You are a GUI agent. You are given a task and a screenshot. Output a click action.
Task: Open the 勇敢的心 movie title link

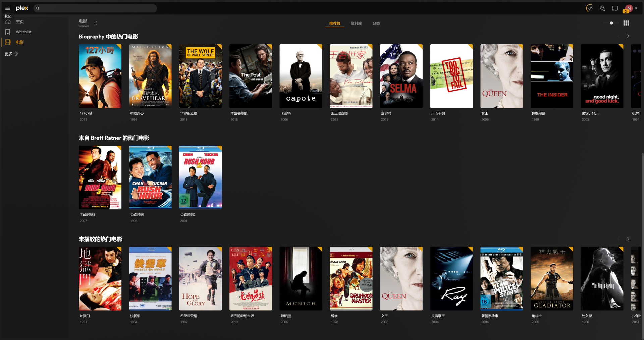(x=137, y=113)
